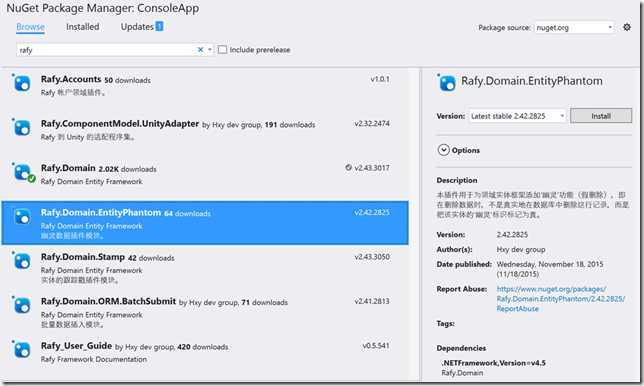
Task: Select the Rafy.Domain package title
Action: pos(68,168)
